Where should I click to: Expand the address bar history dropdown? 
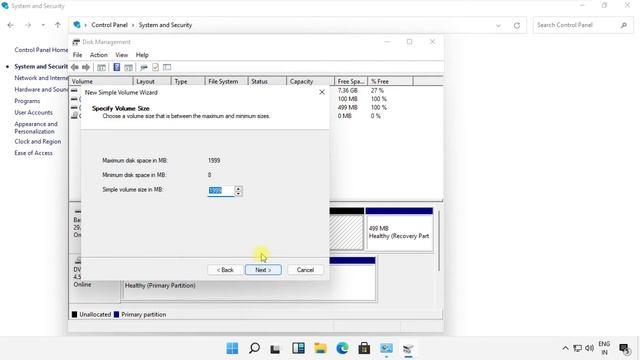click(498, 25)
